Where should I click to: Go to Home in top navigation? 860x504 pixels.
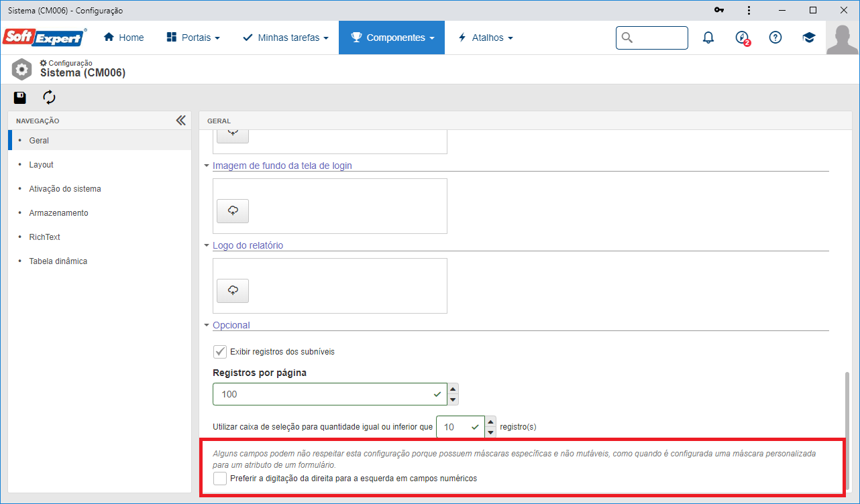[124, 38]
